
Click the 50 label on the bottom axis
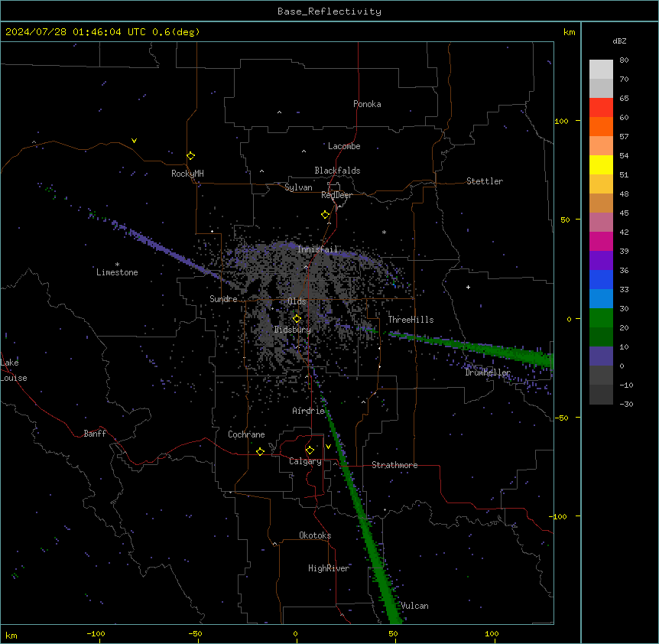[393, 633]
